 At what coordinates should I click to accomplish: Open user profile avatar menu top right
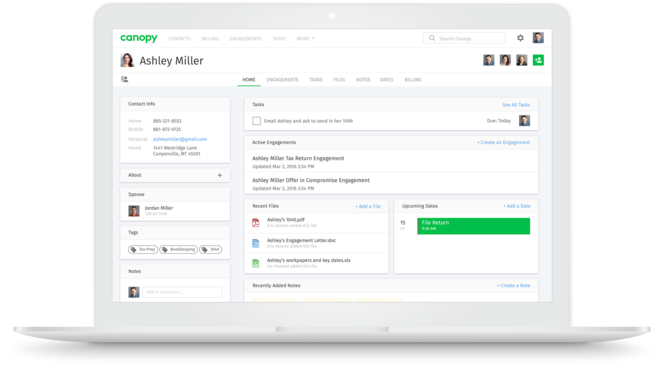click(x=538, y=37)
